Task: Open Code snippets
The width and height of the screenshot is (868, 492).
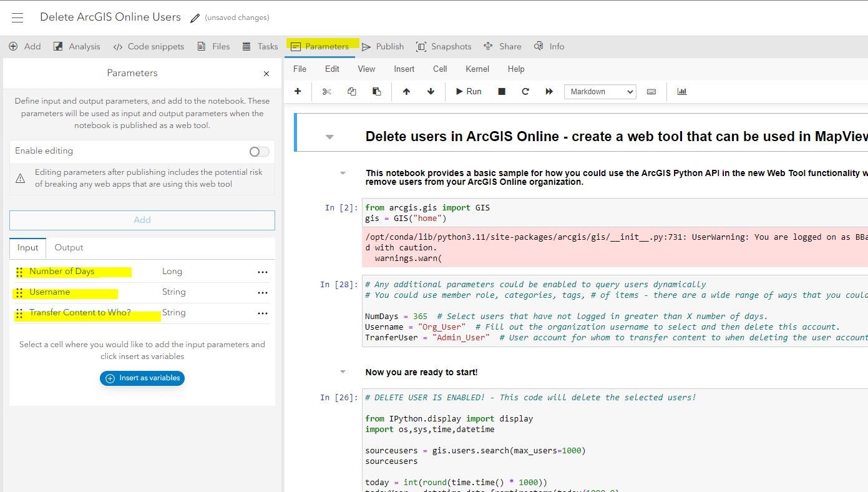Action: click(x=149, y=46)
